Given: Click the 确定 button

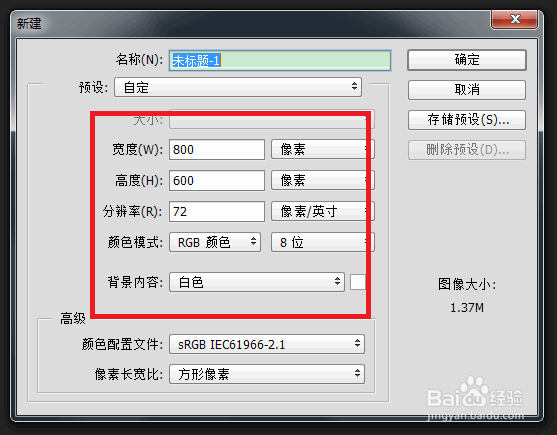Looking at the screenshot, I should point(467,60).
